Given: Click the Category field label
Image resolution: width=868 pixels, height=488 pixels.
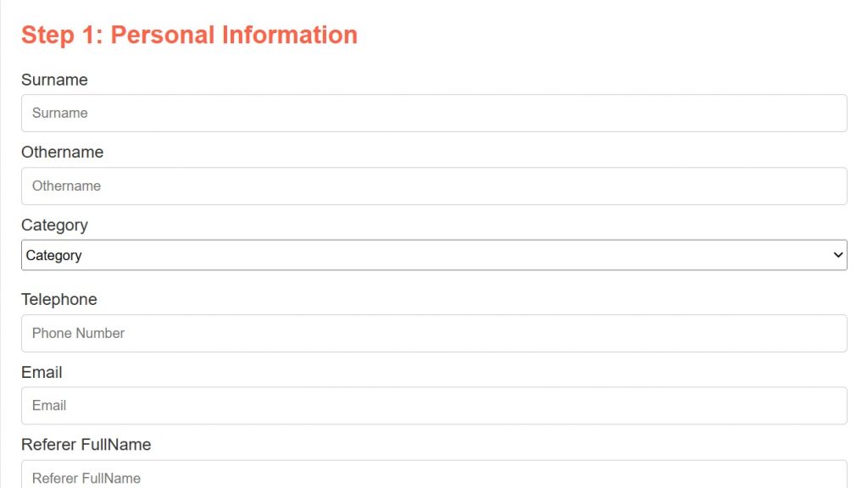Looking at the screenshot, I should (54, 225).
